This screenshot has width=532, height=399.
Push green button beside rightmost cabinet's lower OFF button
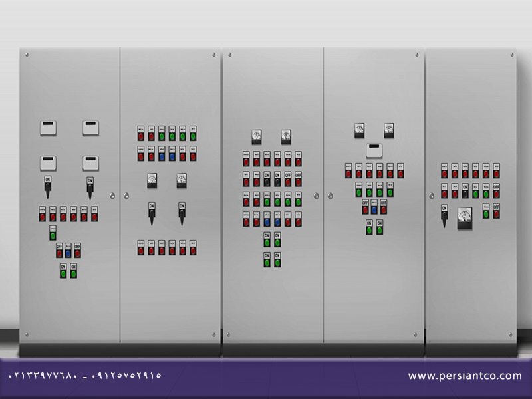click(486, 211)
